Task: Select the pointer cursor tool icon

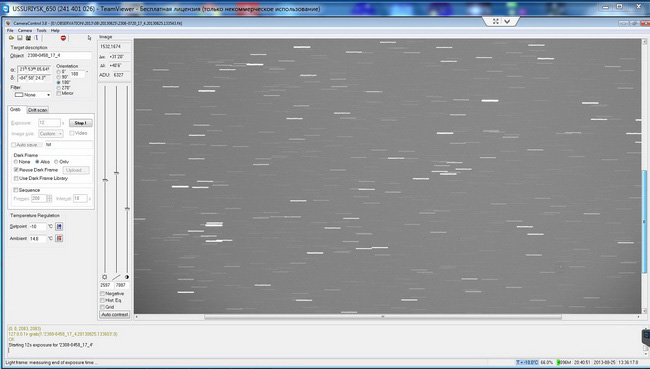Action: 89,38
